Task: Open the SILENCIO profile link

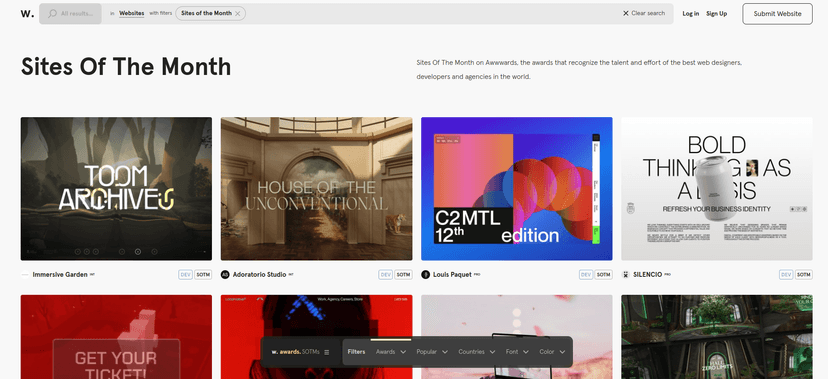Action: point(647,274)
